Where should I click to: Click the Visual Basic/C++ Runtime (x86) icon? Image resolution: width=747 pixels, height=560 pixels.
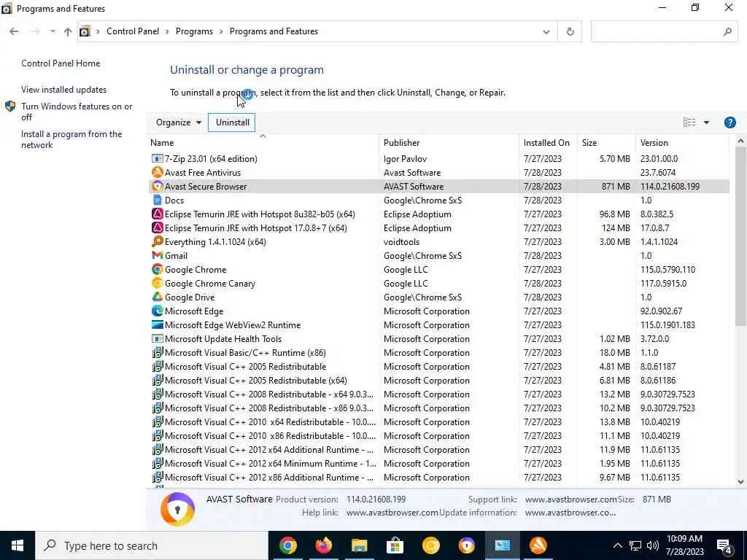coord(157,352)
